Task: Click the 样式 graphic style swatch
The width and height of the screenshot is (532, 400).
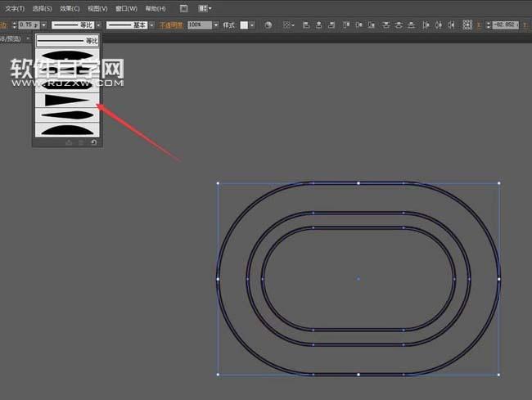Action: [x=245, y=25]
